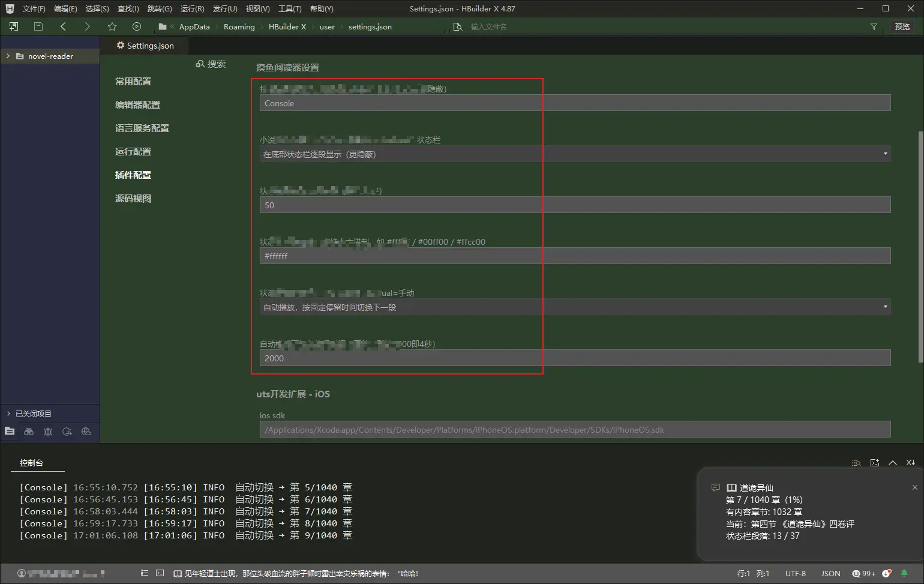Viewport: 924px width, 584px height.
Task: Click the bookmark star icon in toolbar
Action: click(x=112, y=26)
